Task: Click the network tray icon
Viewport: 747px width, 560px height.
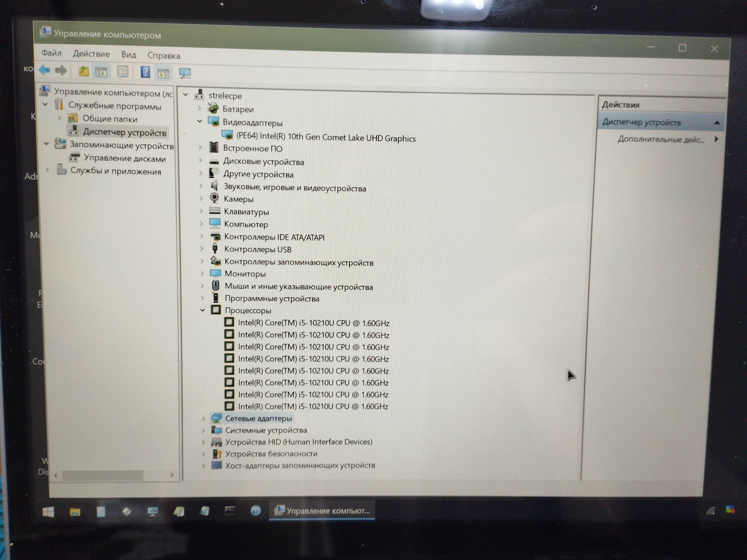Action: click(x=711, y=511)
